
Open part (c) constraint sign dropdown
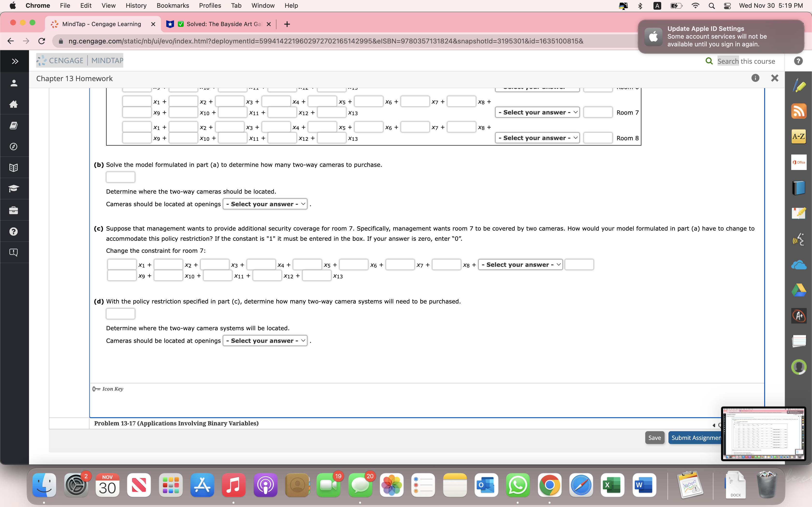pyautogui.click(x=520, y=265)
